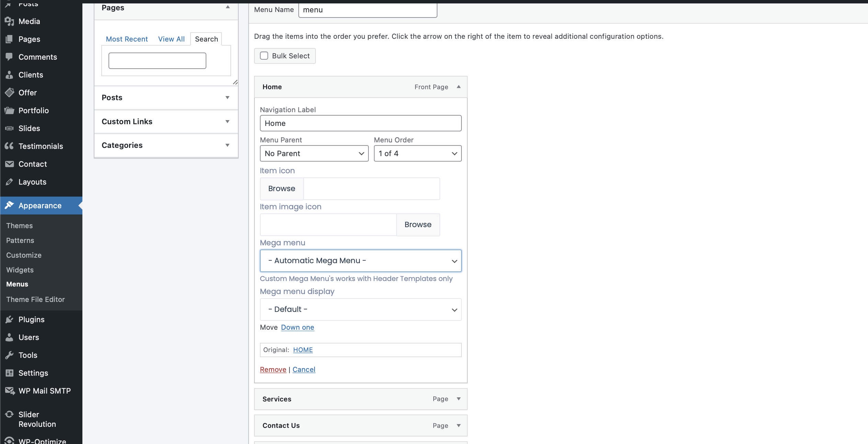Open Theme File Editor submenu
Image resolution: width=868 pixels, height=444 pixels.
(35, 299)
